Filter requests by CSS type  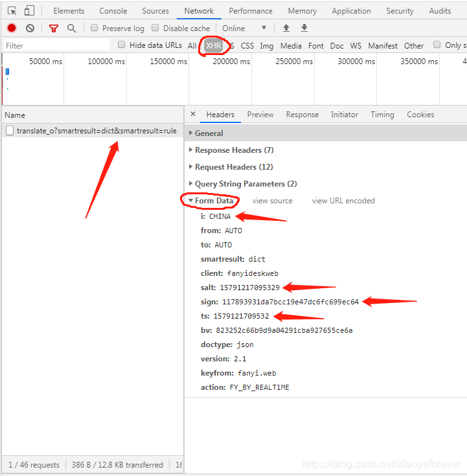(x=247, y=46)
